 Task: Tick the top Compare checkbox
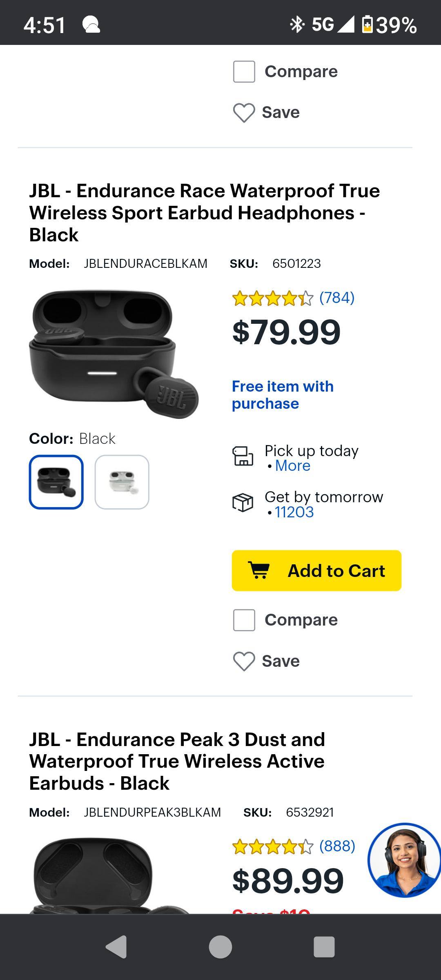click(244, 71)
